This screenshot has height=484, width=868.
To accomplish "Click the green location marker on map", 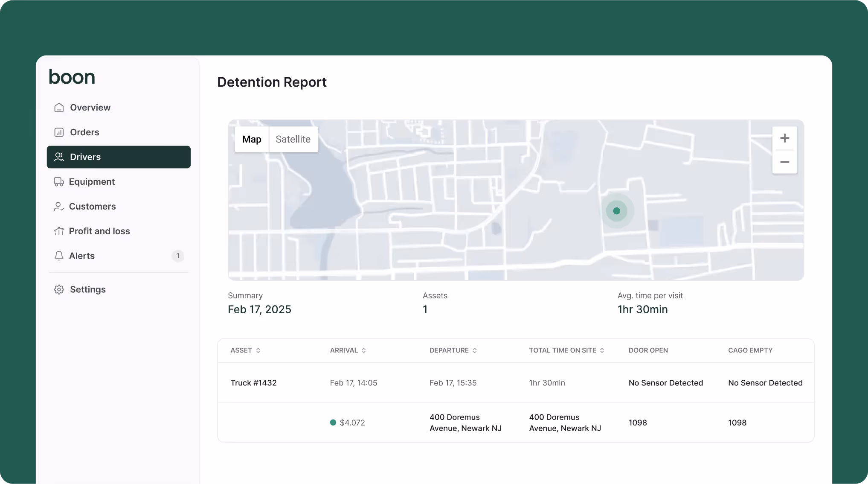I will [616, 211].
